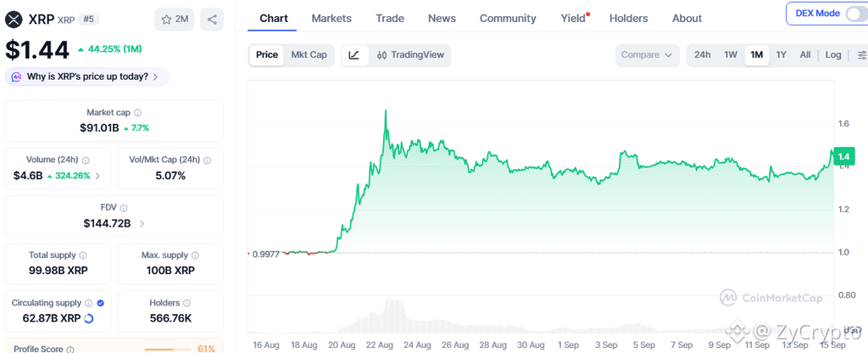Switch to TradingView candlestick chart

point(410,55)
